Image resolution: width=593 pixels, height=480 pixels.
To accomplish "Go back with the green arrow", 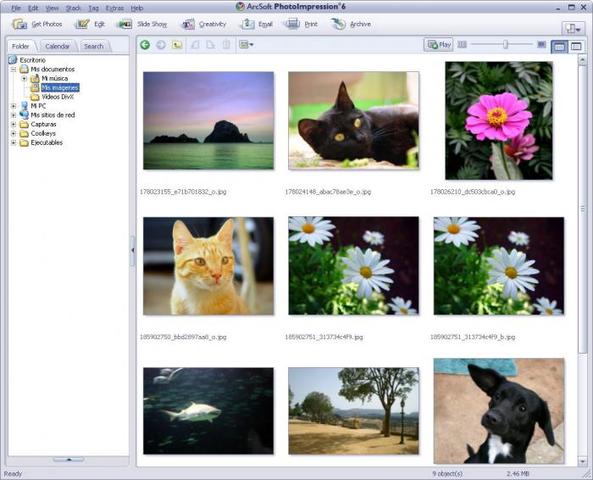I will point(145,45).
